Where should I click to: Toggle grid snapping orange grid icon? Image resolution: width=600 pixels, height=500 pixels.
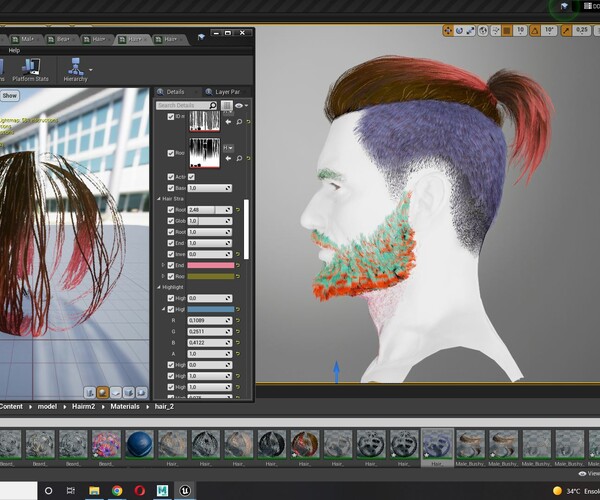pos(507,31)
